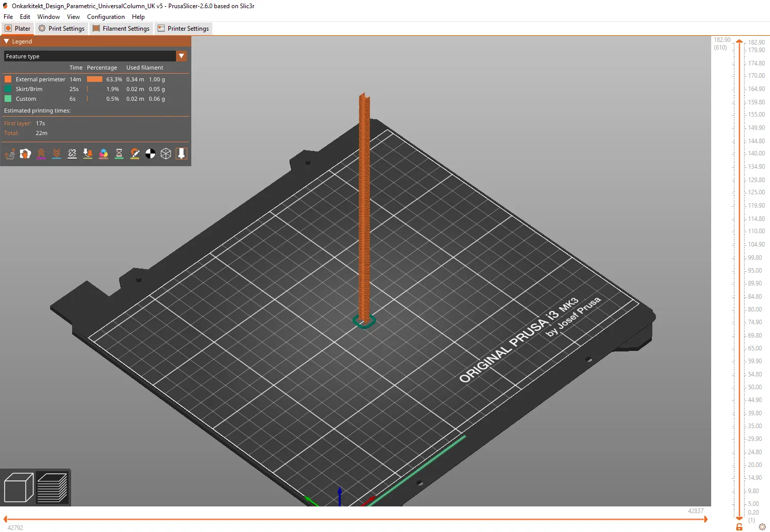
Task: Toggle the Deretractions double-down-arrow icon
Action: click(x=57, y=153)
